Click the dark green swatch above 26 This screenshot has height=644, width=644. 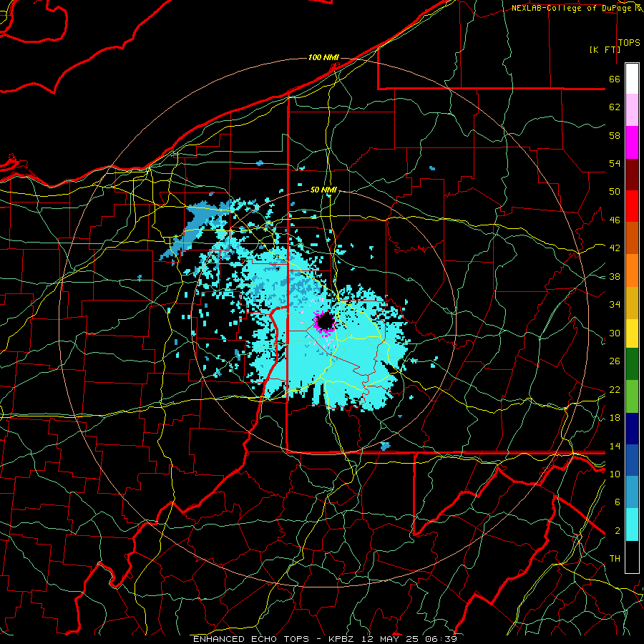pyautogui.click(x=632, y=364)
